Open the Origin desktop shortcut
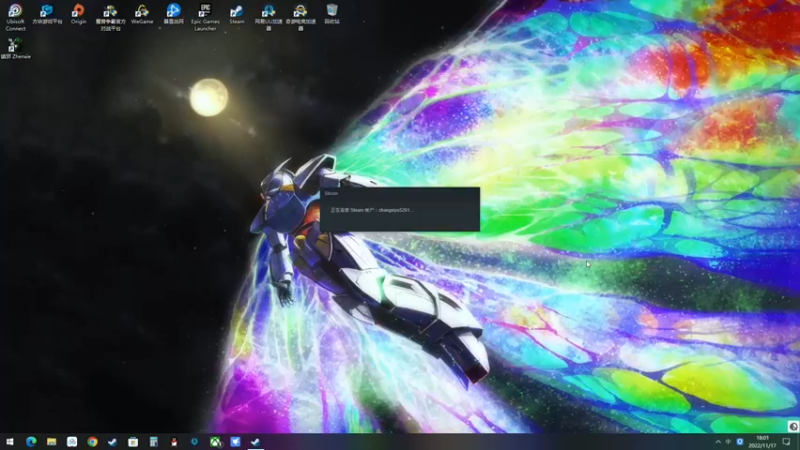 [78, 14]
